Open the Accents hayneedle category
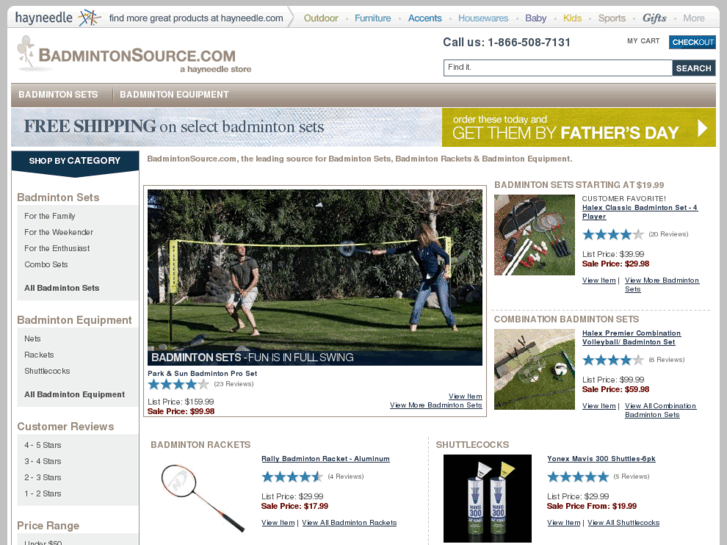 point(425,18)
